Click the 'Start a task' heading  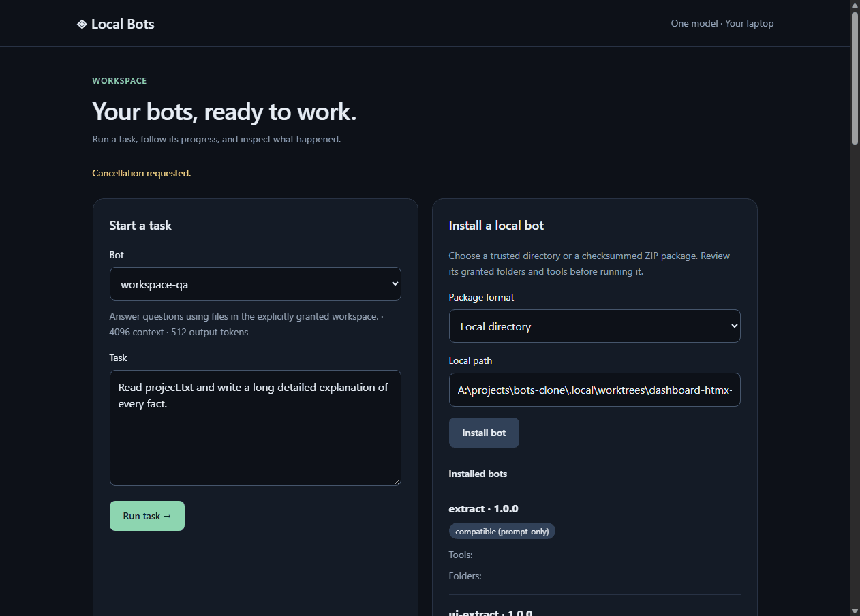140,226
